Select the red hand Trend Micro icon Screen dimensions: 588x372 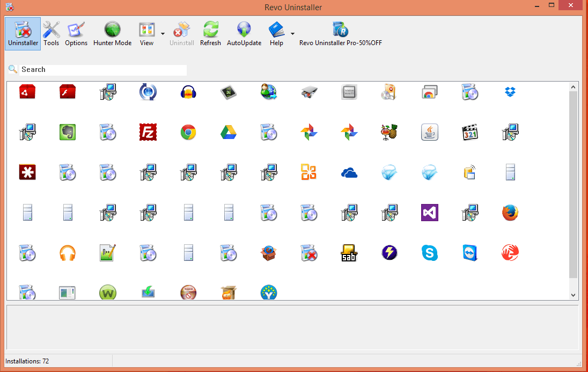pos(510,253)
